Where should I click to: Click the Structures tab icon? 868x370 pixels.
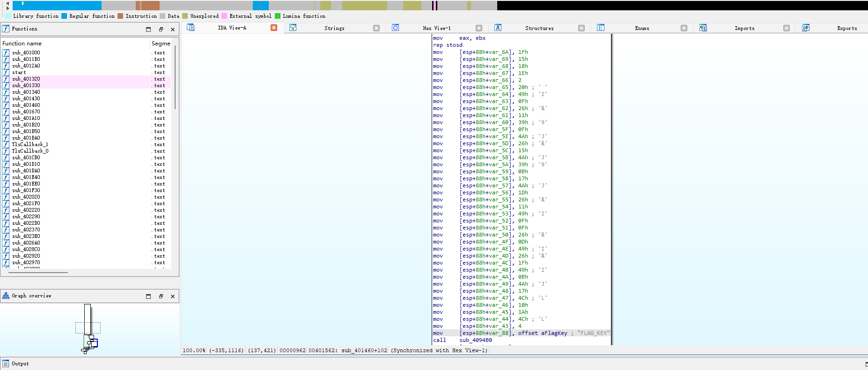(x=498, y=28)
